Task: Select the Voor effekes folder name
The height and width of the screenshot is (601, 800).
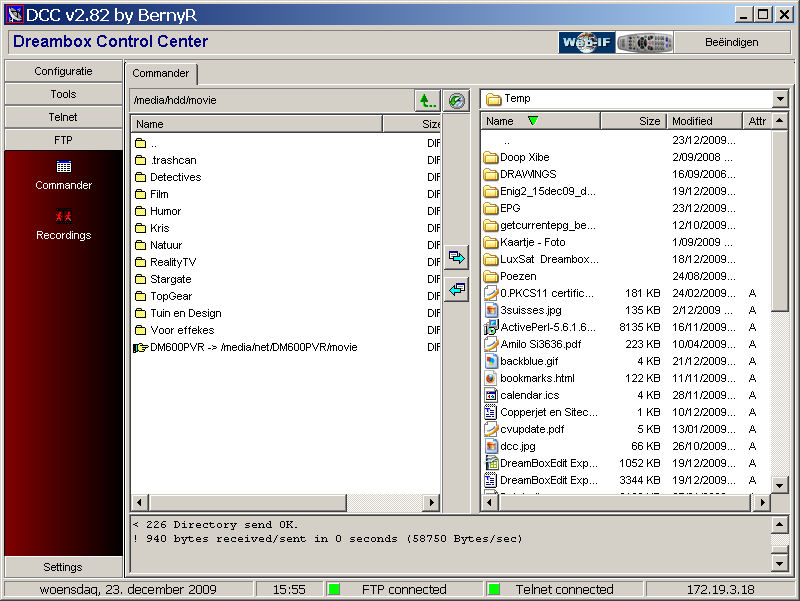Action: [182, 331]
